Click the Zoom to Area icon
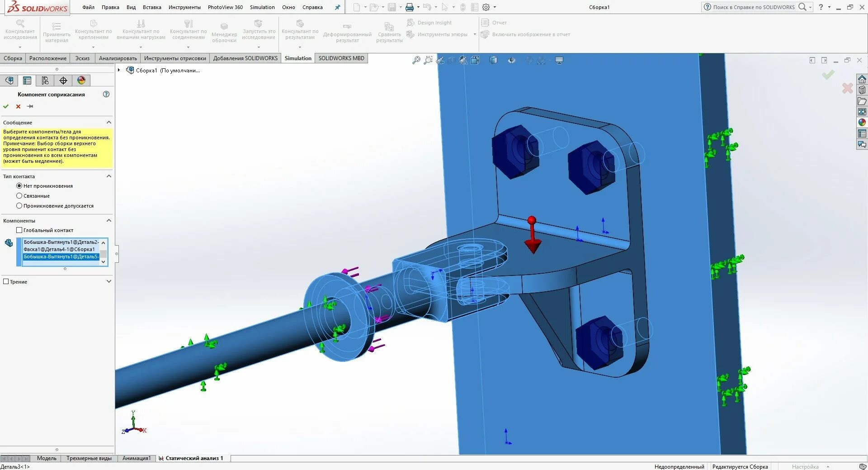This screenshot has width=868, height=470. 428,60
